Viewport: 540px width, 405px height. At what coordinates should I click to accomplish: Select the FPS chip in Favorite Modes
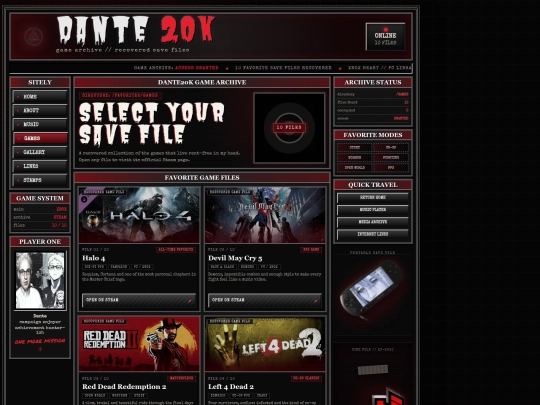coord(391,168)
